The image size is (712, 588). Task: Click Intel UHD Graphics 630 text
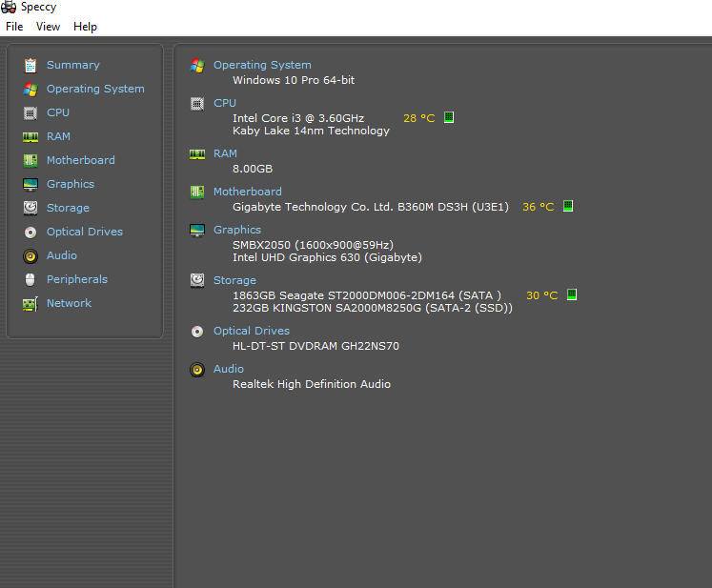(327, 257)
